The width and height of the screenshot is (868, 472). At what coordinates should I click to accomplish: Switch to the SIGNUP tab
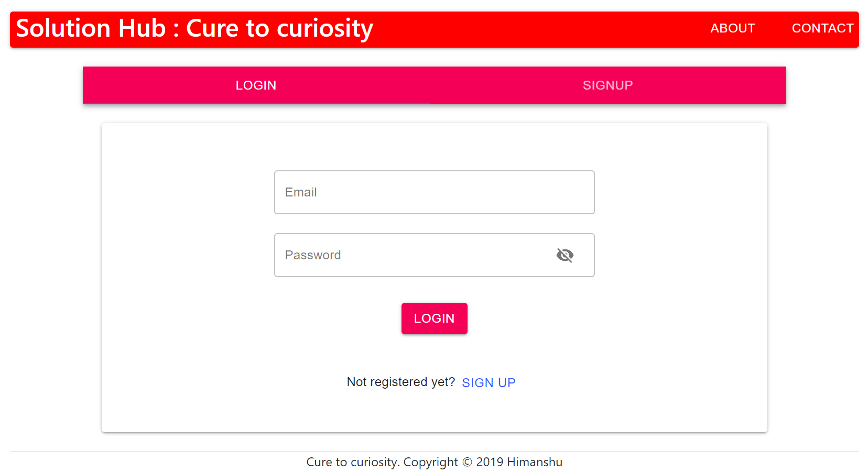(x=607, y=85)
